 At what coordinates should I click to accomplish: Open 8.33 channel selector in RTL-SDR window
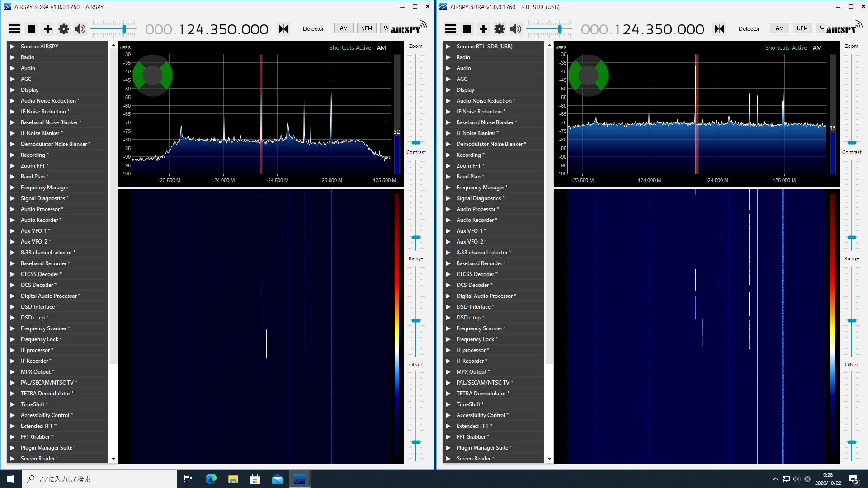(494, 253)
